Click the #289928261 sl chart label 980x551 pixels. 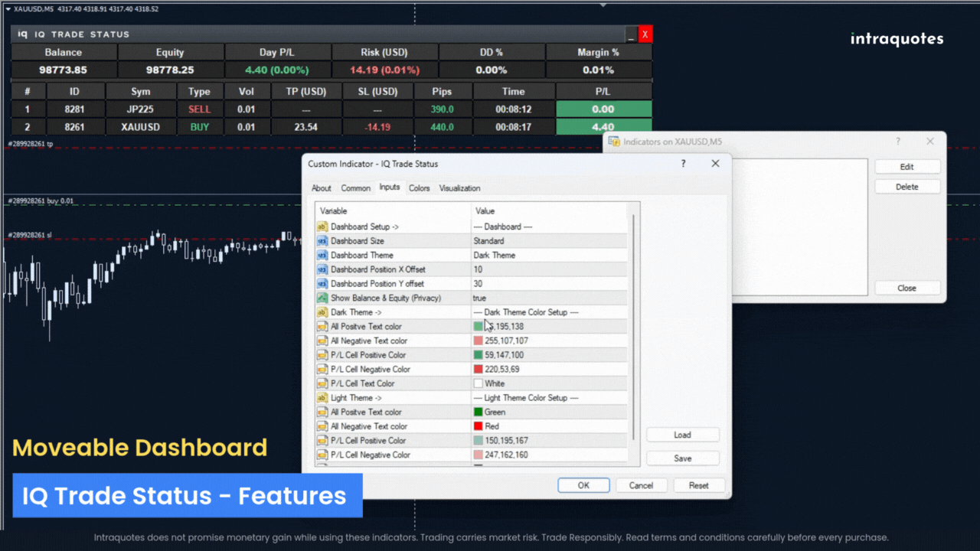tap(30, 235)
